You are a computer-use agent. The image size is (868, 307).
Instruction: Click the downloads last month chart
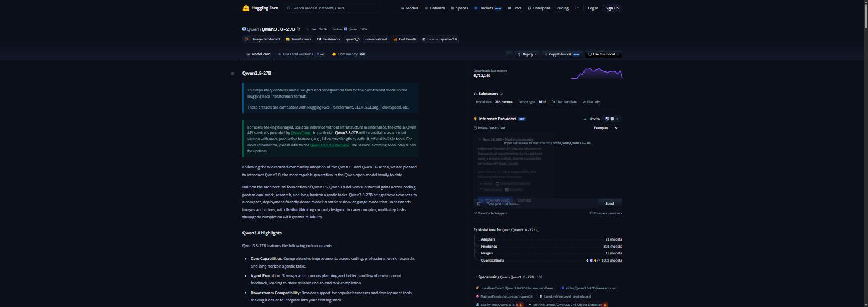pyautogui.click(x=597, y=73)
